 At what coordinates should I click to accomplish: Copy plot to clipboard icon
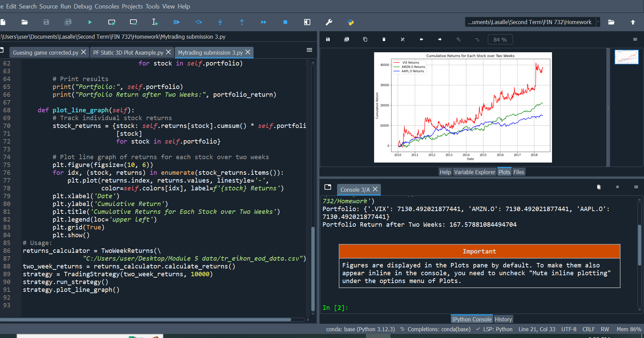[x=365, y=39]
